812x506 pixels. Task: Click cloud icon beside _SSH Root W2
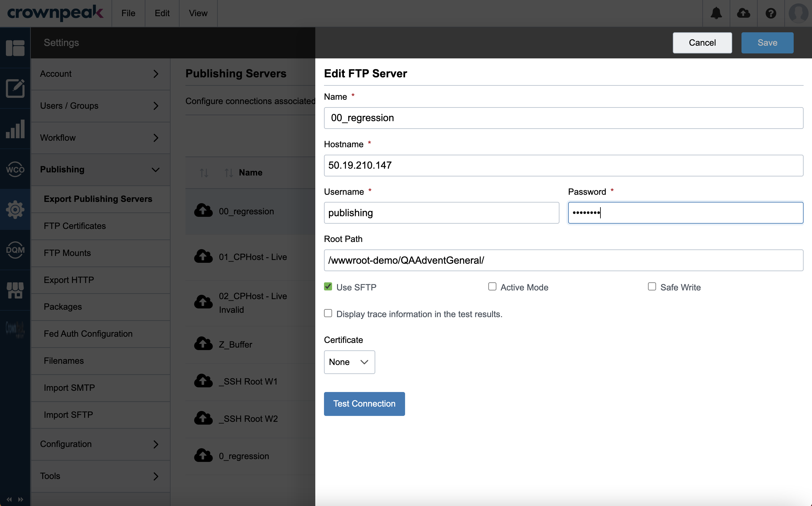[x=203, y=418]
